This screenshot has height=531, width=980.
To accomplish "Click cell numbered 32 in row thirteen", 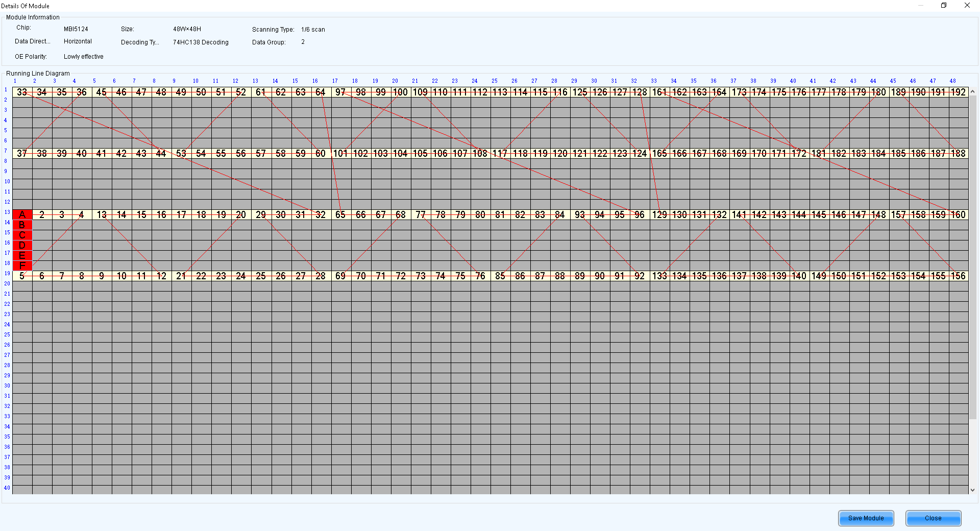I will coord(321,214).
